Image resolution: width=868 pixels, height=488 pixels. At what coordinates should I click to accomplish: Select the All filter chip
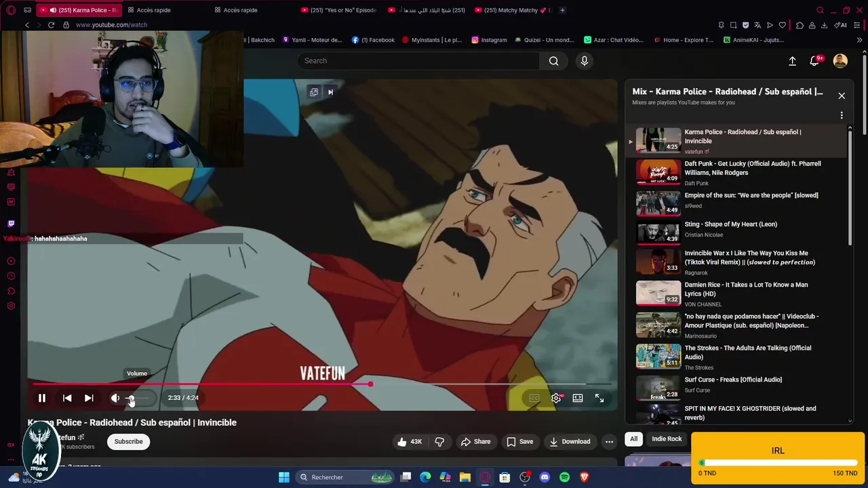pyautogui.click(x=633, y=439)
